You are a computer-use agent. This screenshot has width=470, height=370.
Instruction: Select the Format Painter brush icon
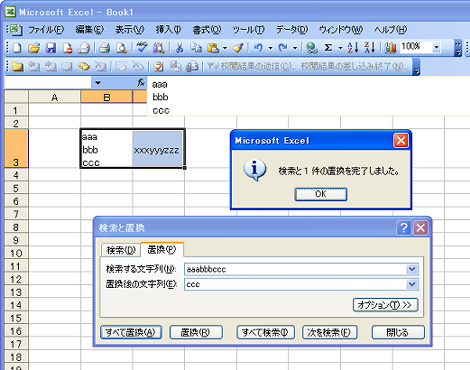(238, 48)
